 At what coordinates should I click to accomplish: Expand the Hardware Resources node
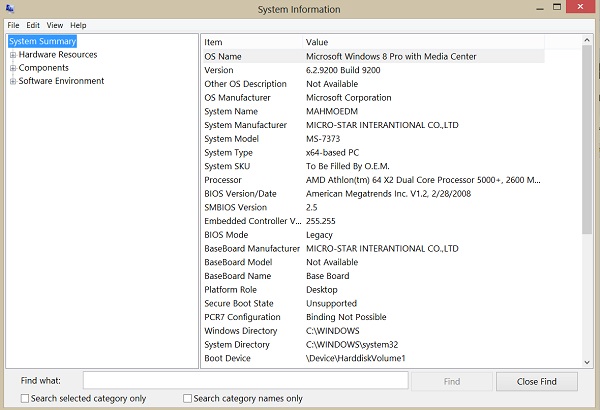13,55
